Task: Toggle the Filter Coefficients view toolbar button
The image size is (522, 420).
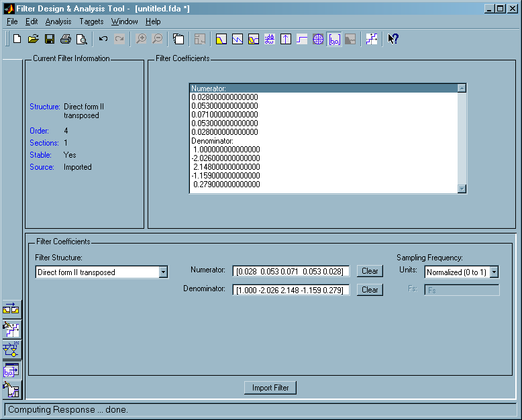Action: coord(334,39)
